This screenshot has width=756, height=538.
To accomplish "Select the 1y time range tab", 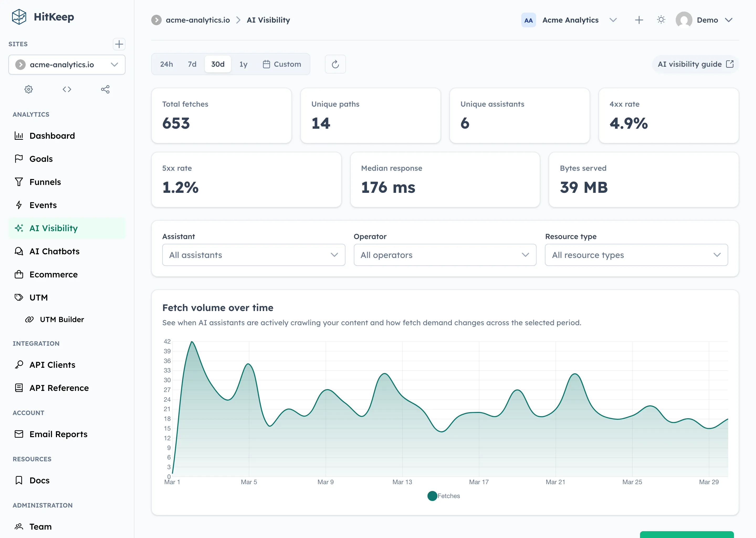I will (243, 64).
